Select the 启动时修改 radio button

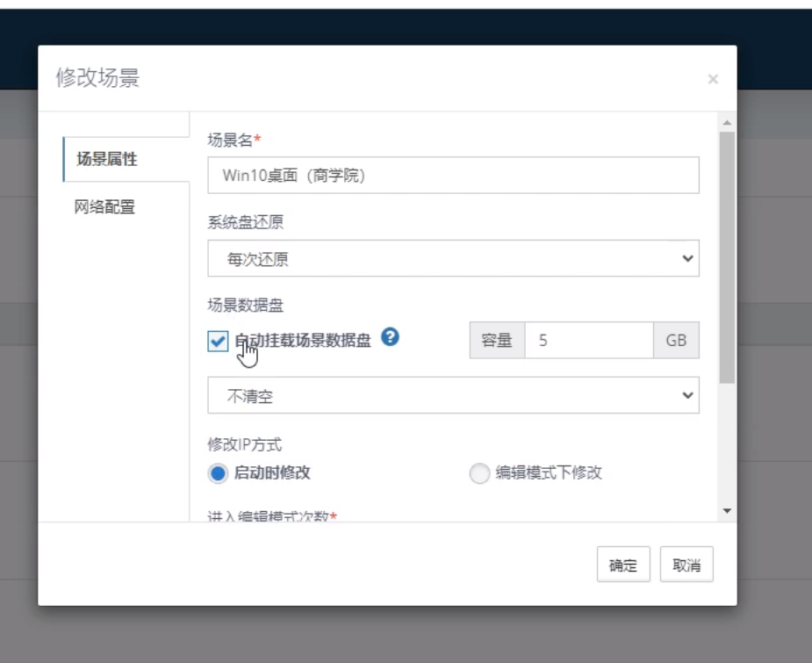[218, 473]
